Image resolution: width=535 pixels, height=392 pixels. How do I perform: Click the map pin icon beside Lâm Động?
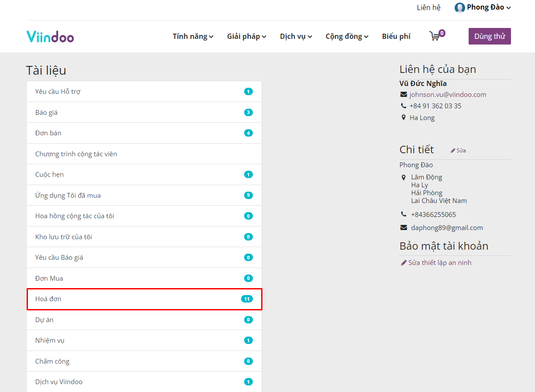tap(404, 178)
